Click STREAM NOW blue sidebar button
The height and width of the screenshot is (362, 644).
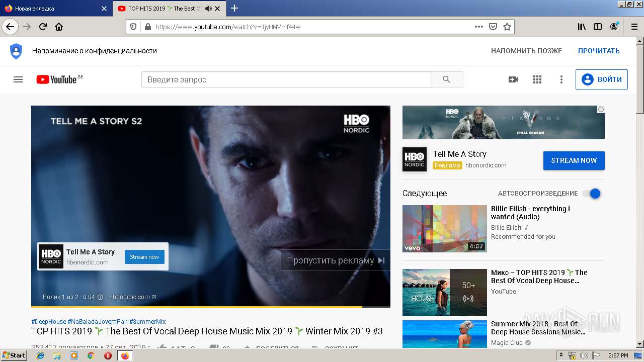pos(574,160)
